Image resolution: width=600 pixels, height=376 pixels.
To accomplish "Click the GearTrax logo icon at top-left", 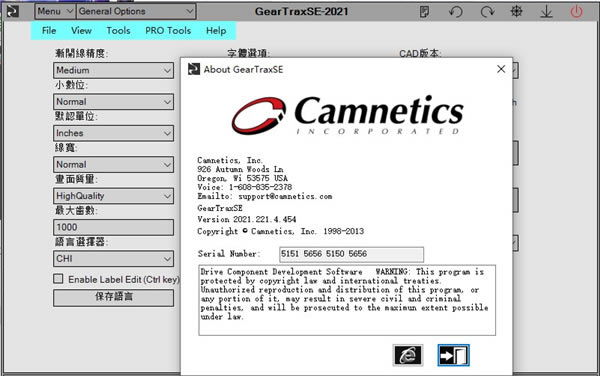I will click(13, 11).
